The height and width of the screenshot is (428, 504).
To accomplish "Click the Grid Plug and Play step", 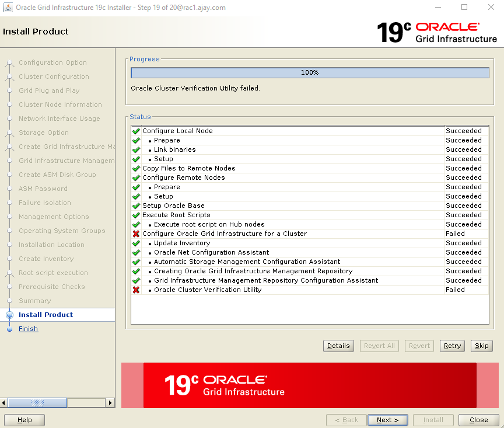I will pyautogui.click(x=49, y=91).
